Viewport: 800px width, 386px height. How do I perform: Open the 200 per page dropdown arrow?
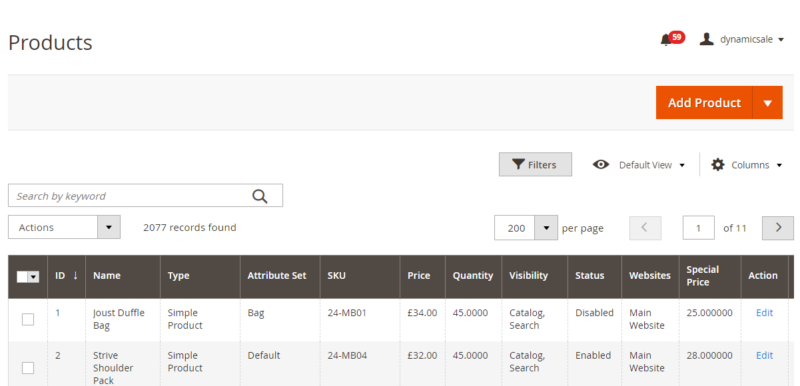point(546,227)
